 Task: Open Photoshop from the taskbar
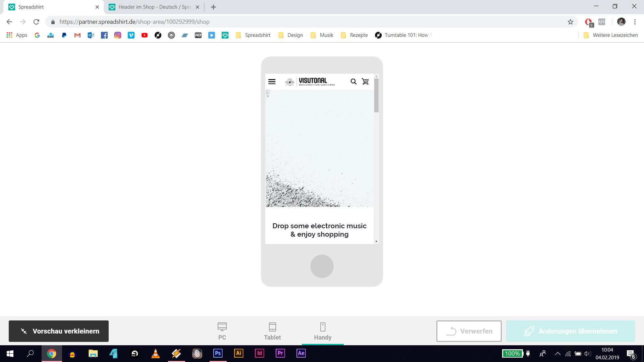pos(218,353)
